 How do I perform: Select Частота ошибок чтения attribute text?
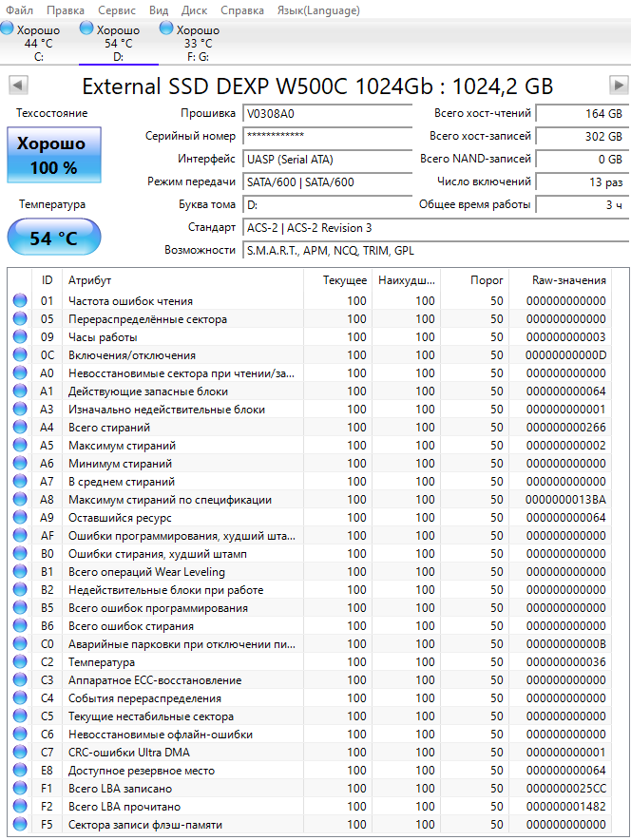(131, 301)
